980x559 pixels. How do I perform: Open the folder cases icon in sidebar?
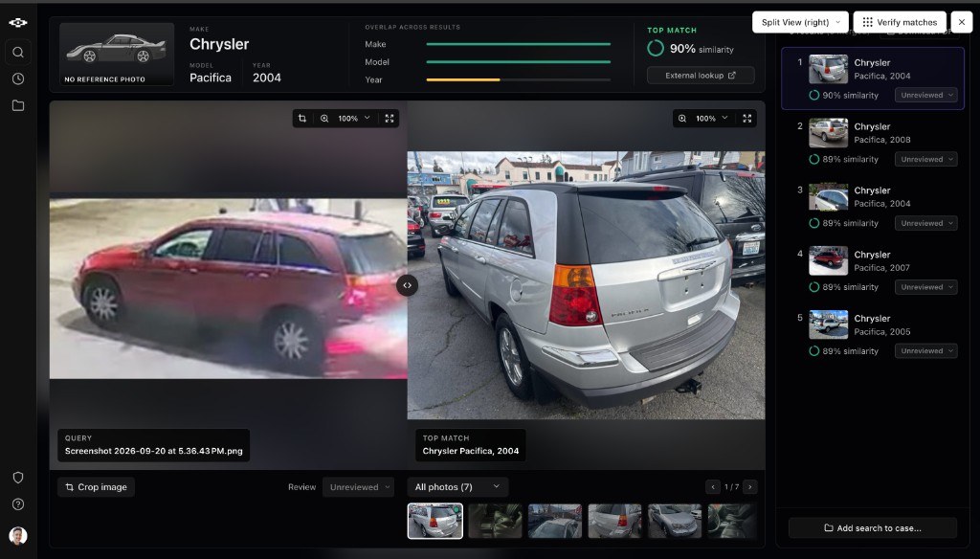(18, 105)
